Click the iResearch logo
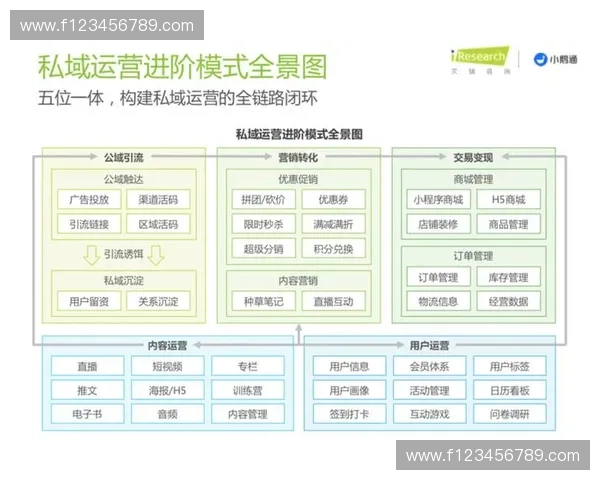The width and height of the screenshot is (600, 480). 480,60
